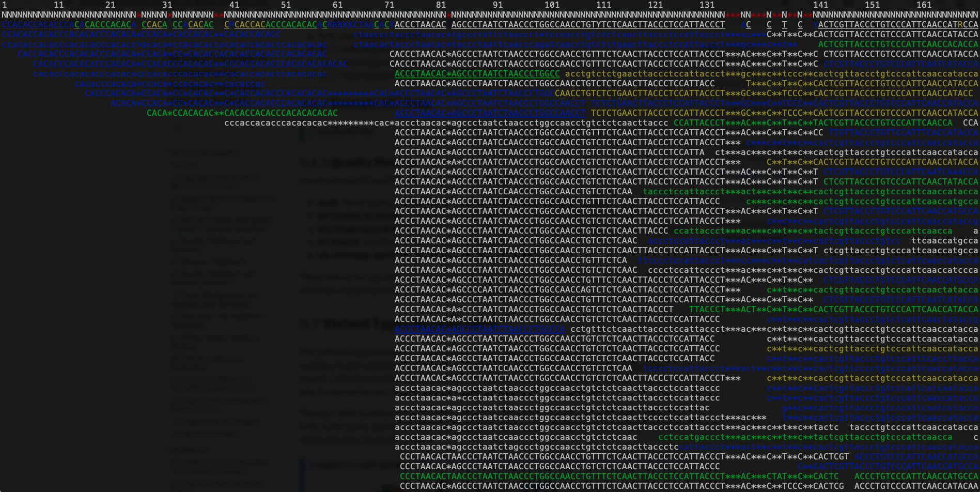
Task: Click green read starting TTACCCT***ACT
Action: pyautogui.click(x=834, y=309)
